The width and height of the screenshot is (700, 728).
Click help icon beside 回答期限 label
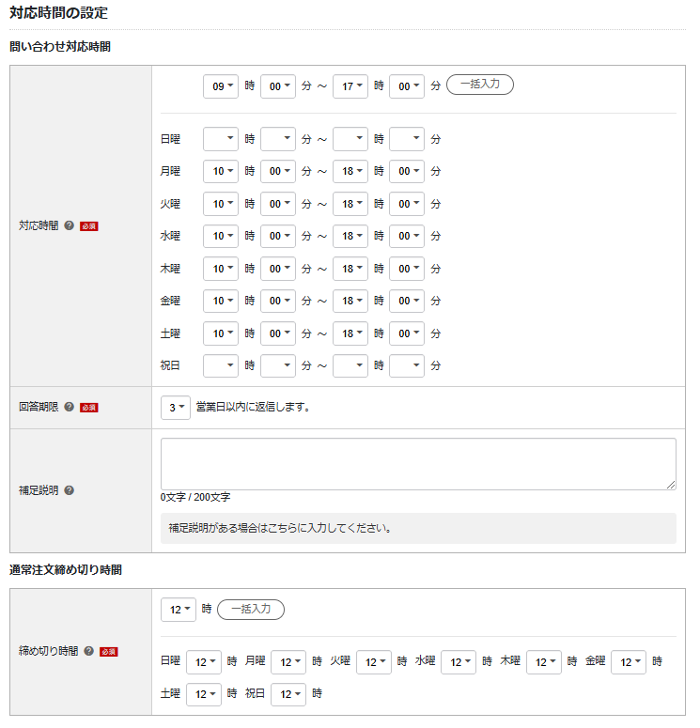(69, 408)
